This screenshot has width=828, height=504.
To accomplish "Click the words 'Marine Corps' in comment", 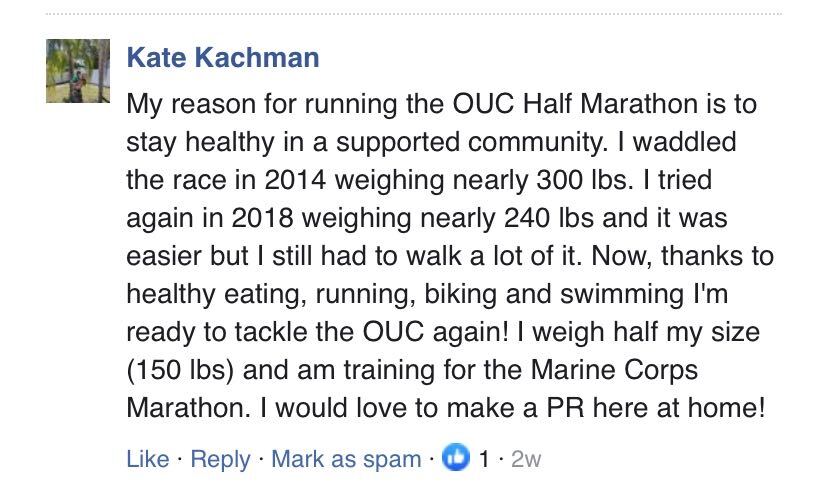I will [x=614, y=370].
